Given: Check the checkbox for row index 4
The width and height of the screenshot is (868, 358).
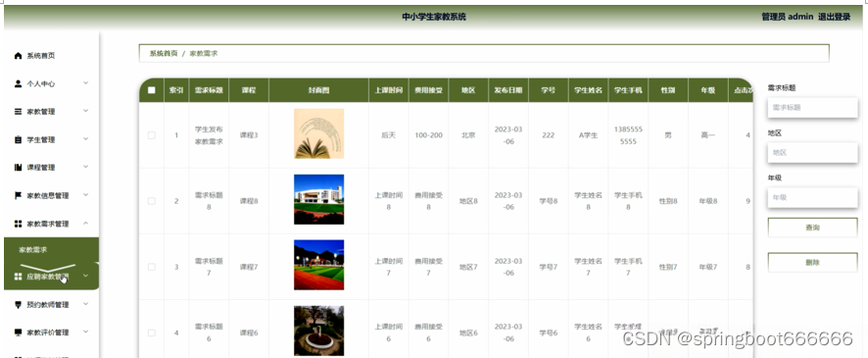Looking at the screenshot, I should (152, 332).
